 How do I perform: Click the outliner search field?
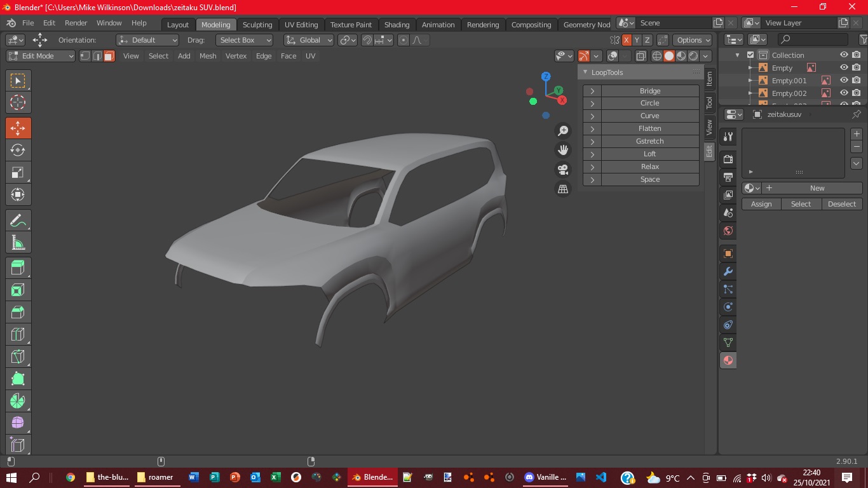pos(813,39)
